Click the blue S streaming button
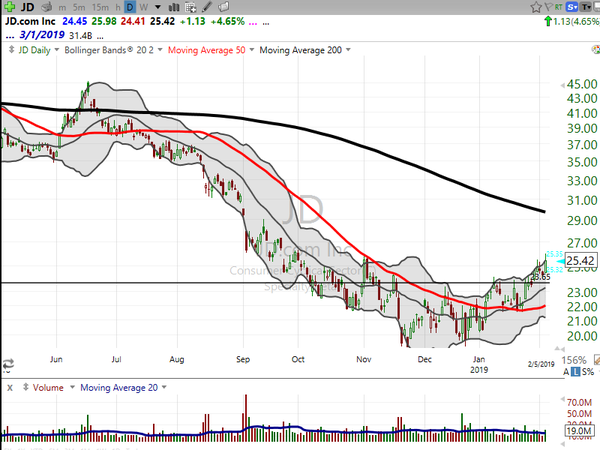600x450 pixels. point(572,7)
